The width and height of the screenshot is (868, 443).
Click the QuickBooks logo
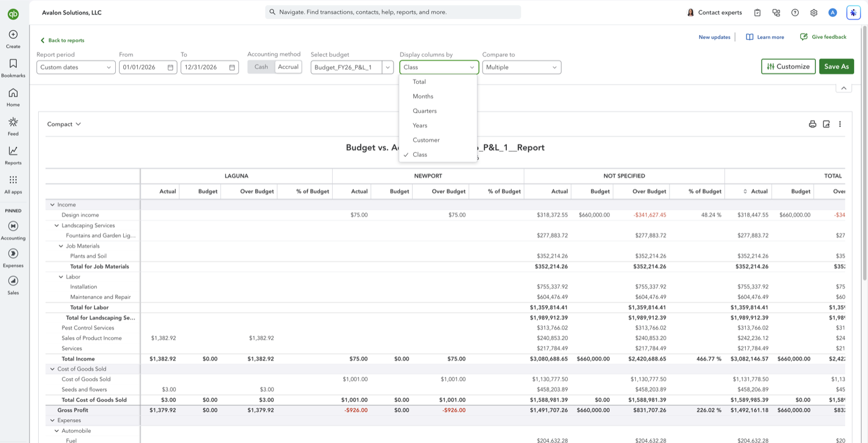click(x=13, y=14)
